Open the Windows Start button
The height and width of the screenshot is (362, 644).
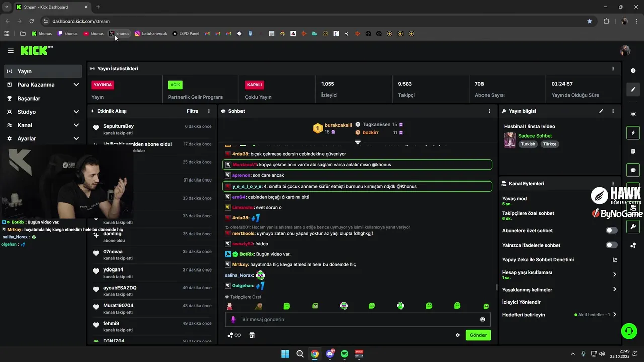285,354
